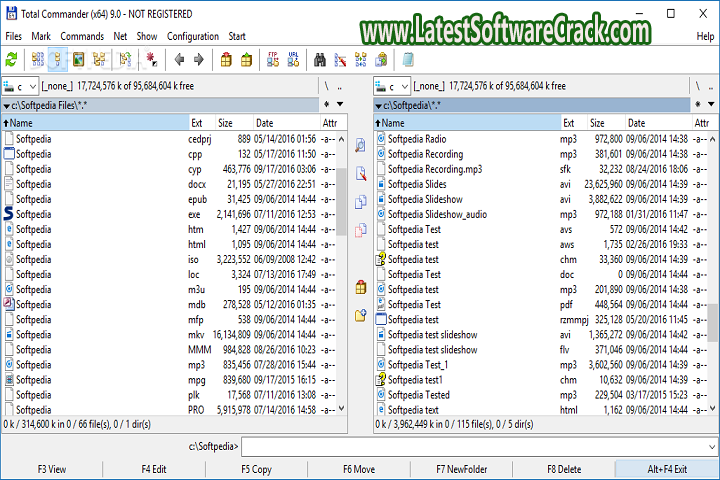
Task: Open the Configuration menu
Action: pos(192,36)
